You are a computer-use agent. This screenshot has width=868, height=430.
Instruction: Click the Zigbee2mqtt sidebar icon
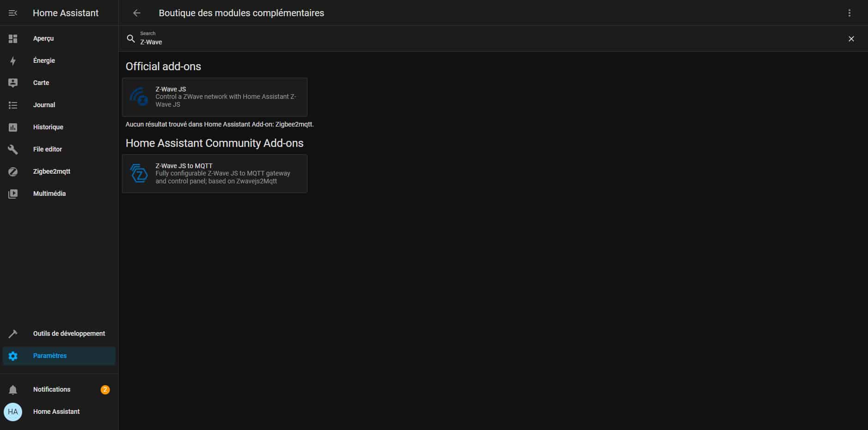point(13,172)
